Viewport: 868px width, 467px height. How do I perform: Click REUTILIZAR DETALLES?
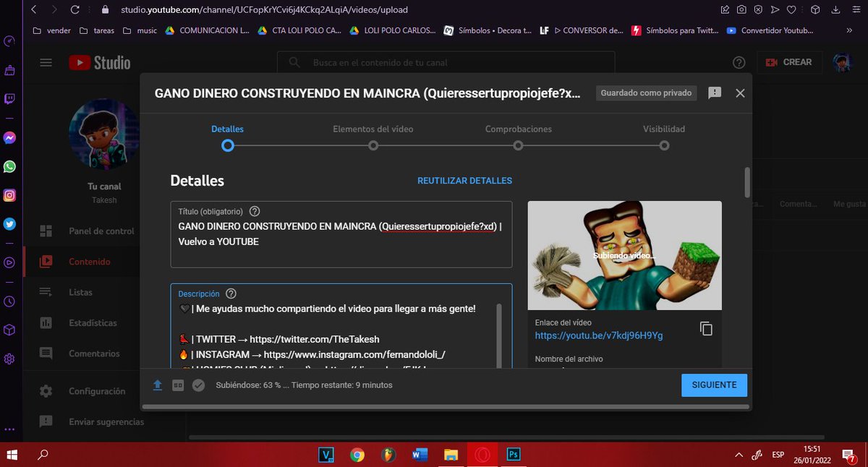click(464, 181)
